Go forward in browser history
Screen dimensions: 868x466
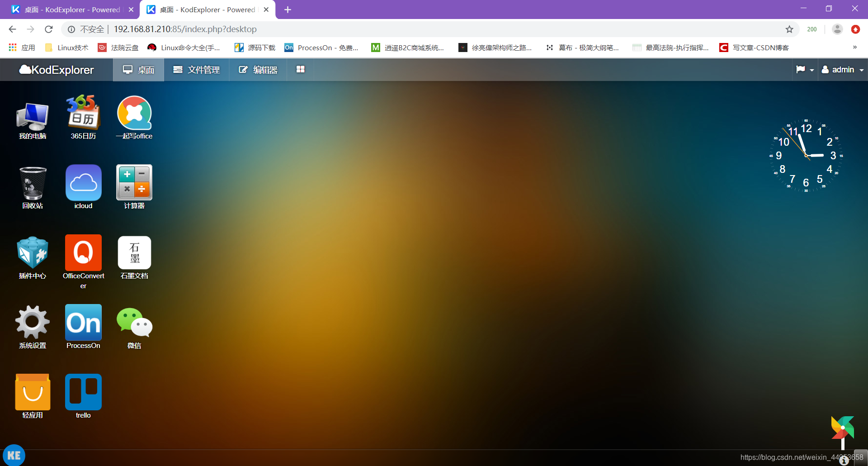tap(30, 29)
